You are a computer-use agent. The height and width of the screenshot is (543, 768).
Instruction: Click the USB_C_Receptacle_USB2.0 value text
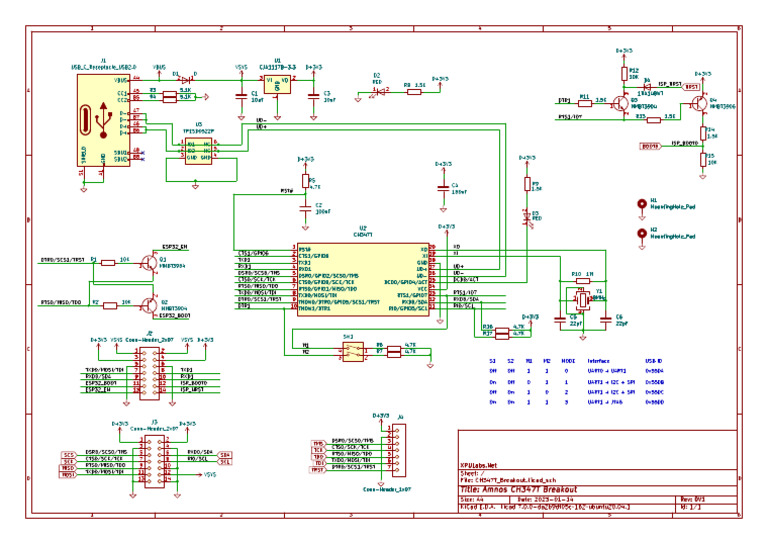(x=104, y=67)
